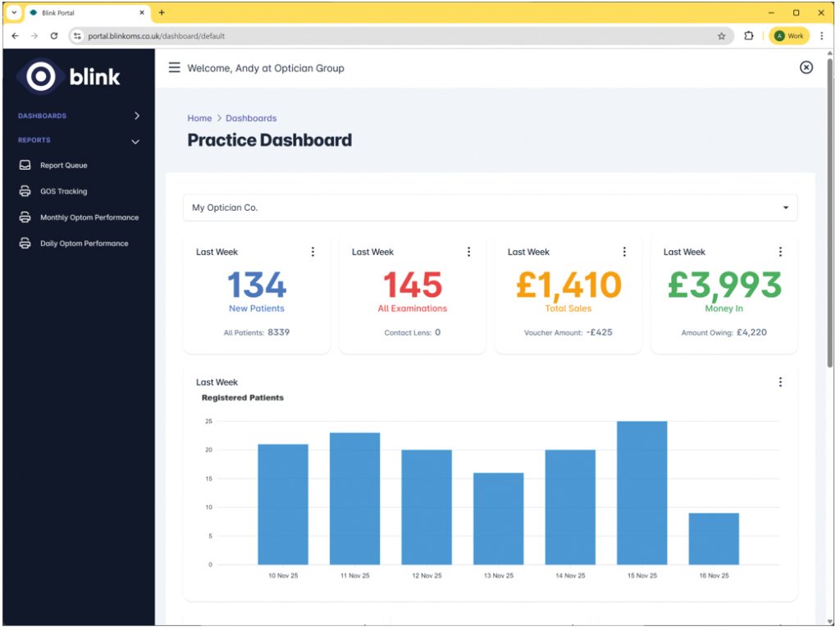Image resolution: width=840 pixels, height=634 pixels.
Task: Open the Registered Patients chart options menu
Action: [780, 382]
